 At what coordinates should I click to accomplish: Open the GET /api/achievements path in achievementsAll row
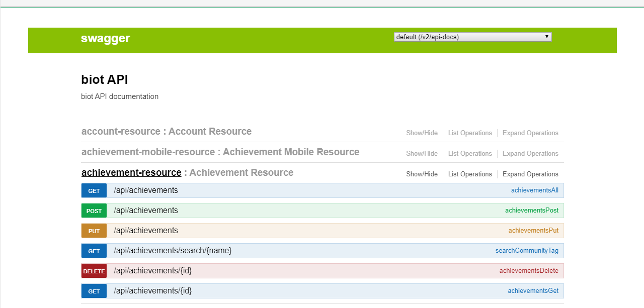(x=146, y=190)
